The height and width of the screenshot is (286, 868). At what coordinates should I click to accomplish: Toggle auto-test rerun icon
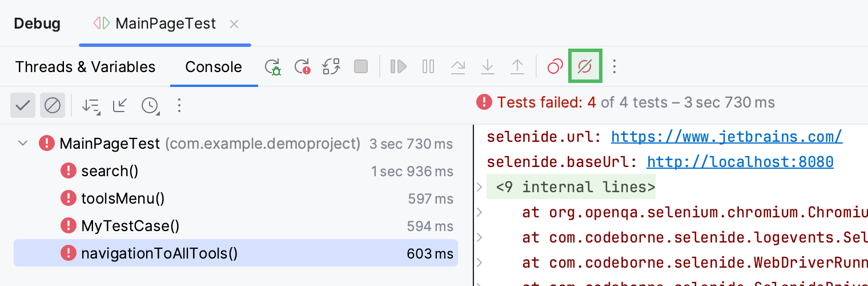click(x=331, y=67)
